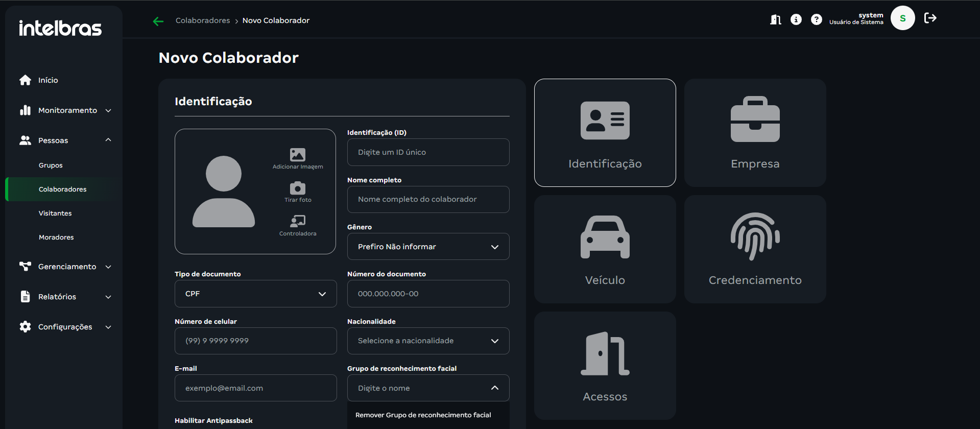Click the Tirar foto camera icon
The height and width of the screenshot is (429, 980).
click(x=297, y=188)
